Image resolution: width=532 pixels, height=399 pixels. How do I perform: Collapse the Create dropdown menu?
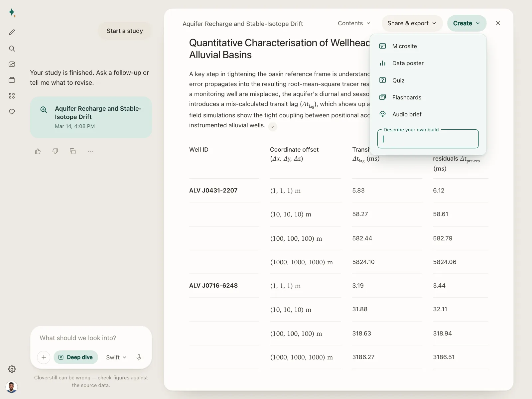(x=467, y=23)
